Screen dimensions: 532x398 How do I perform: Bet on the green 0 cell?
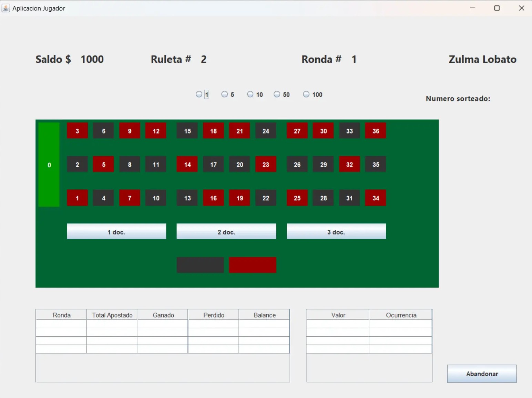pyautogui.click(x=49, y=165)
